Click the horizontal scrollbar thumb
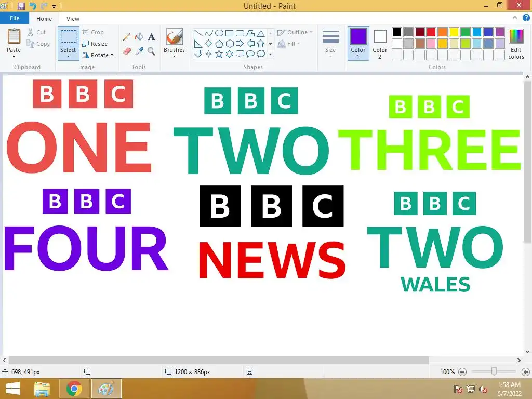This screenshot has width=532, height=399. 219,360
